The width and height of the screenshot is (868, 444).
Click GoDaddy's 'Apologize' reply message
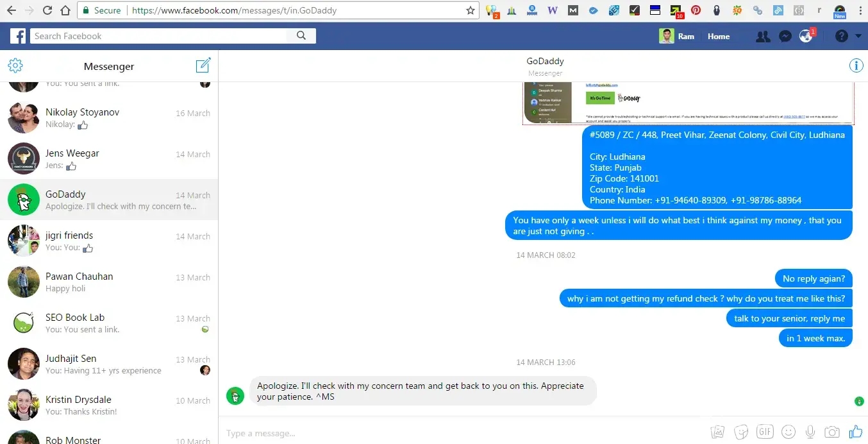[x=422, y=391]
